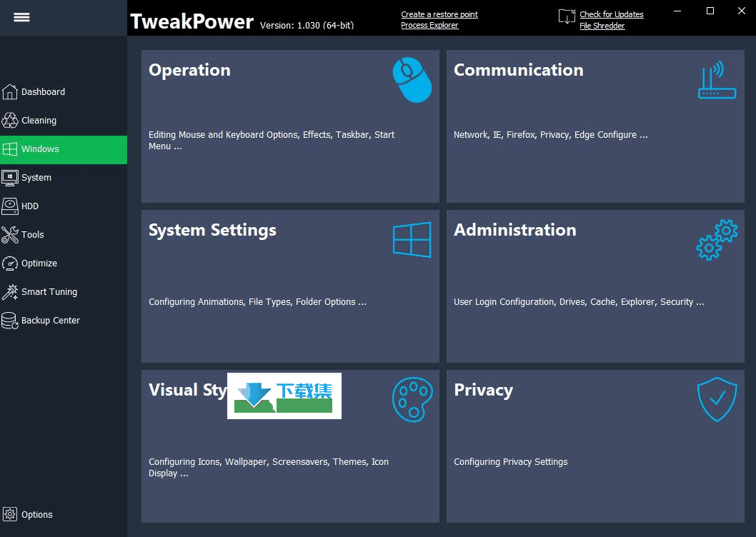Go to the Optimize section
Screen dimensions: 756x537
(64, 264)
